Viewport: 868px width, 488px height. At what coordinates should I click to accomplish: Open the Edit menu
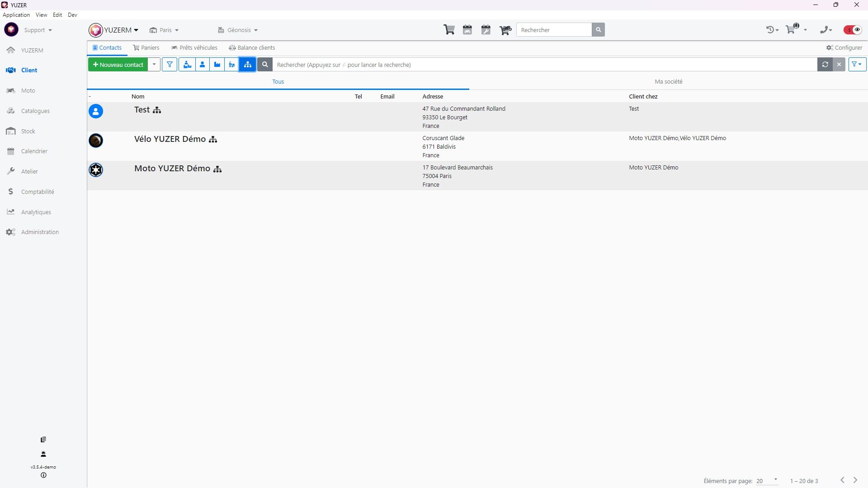click(57, 15)
